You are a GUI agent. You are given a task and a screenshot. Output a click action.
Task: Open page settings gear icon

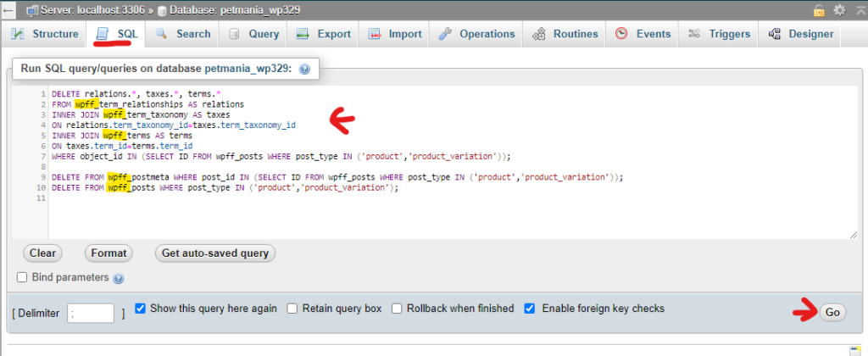(x=840, y=10)
